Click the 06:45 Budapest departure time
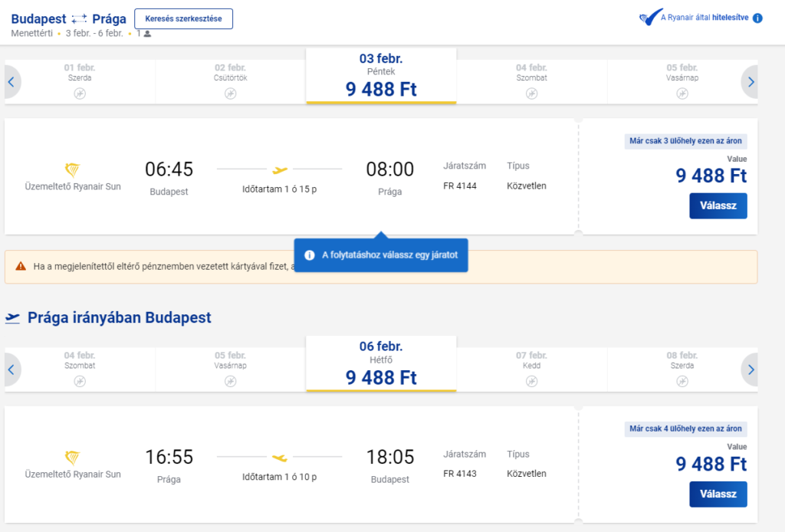Viewport: 785px width, 532px height. click(169, 169)
